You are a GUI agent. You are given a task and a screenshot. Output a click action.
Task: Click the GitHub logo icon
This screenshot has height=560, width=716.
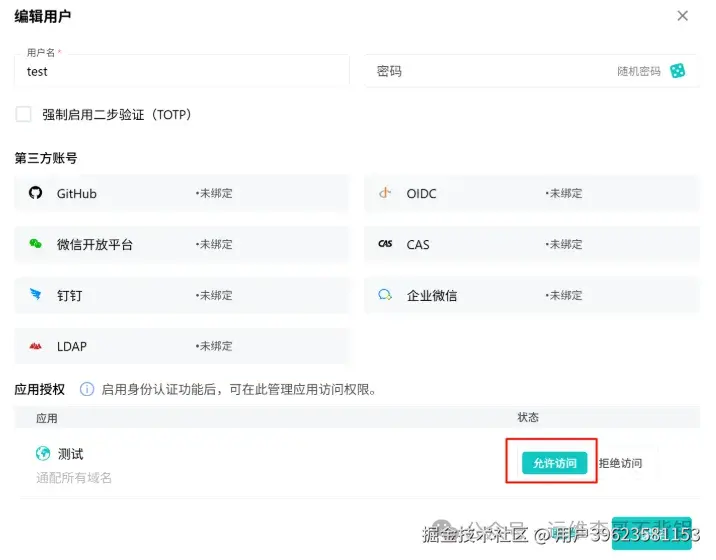click(x=36, y=193)
